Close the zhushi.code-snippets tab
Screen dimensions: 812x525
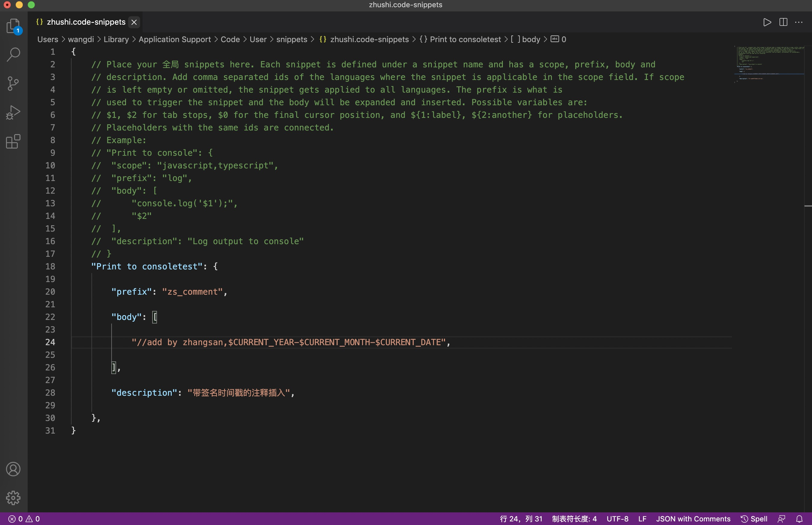(134, 23)
